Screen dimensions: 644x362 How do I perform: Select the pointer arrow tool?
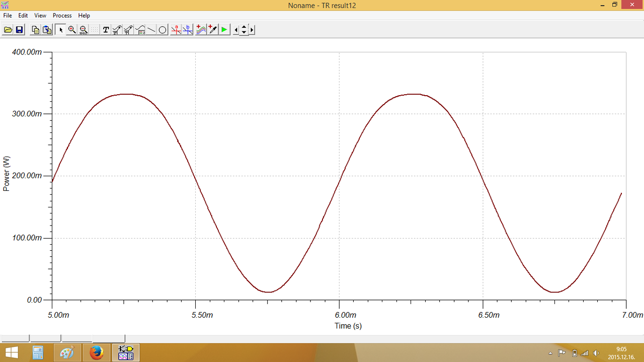[x=61, y=30]
